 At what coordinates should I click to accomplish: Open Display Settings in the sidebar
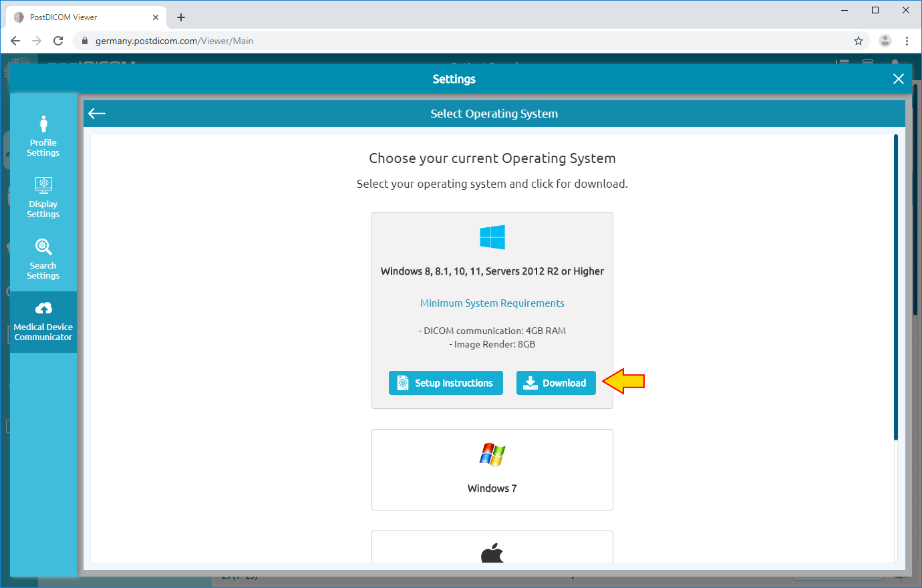(x=43, y=198)
